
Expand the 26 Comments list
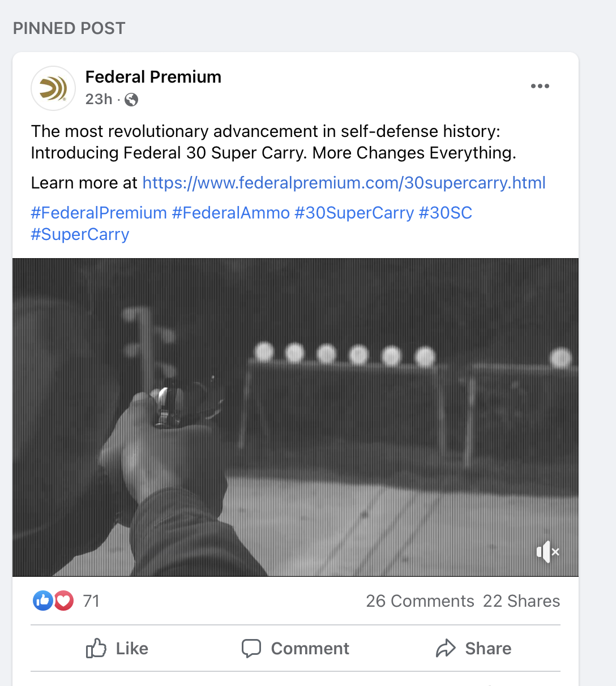pos(420,601)
